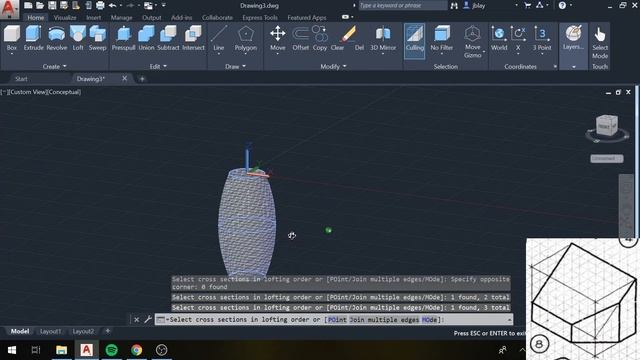Toggle the Culling selection option
640x360 pixels.
click(x=414, y=41)
